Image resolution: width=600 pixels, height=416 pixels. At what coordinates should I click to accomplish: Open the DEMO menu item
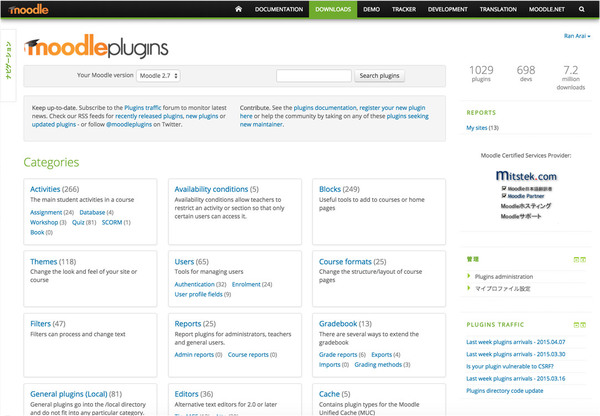click(372, 9)
